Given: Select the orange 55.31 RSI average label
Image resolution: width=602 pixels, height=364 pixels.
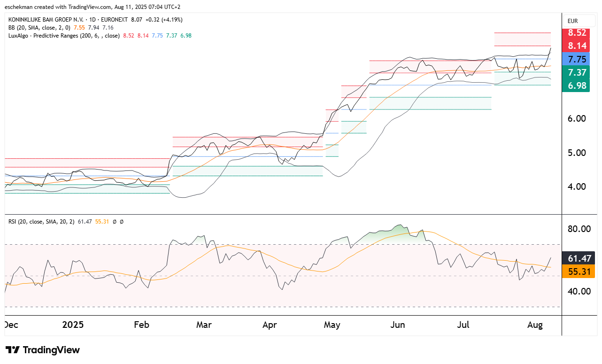Looking at the screenshot, I should (579, 271).
